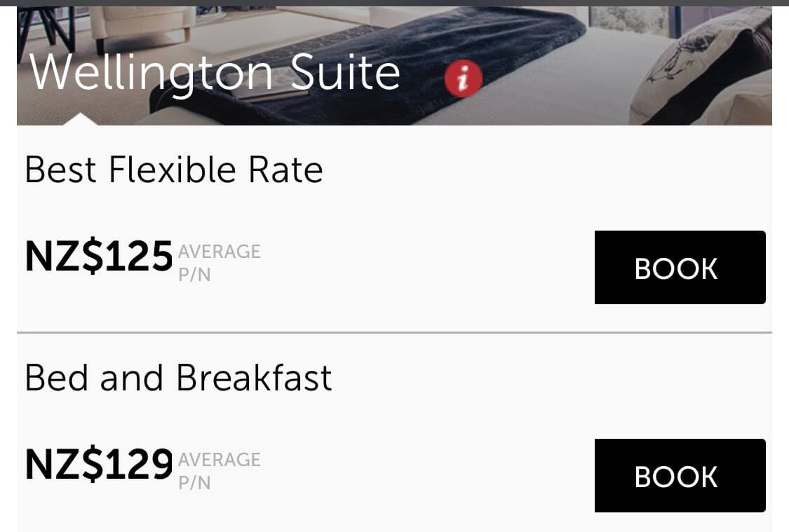
Task: Select the Best Flexible Rate heading
Action: pos(174,170)
